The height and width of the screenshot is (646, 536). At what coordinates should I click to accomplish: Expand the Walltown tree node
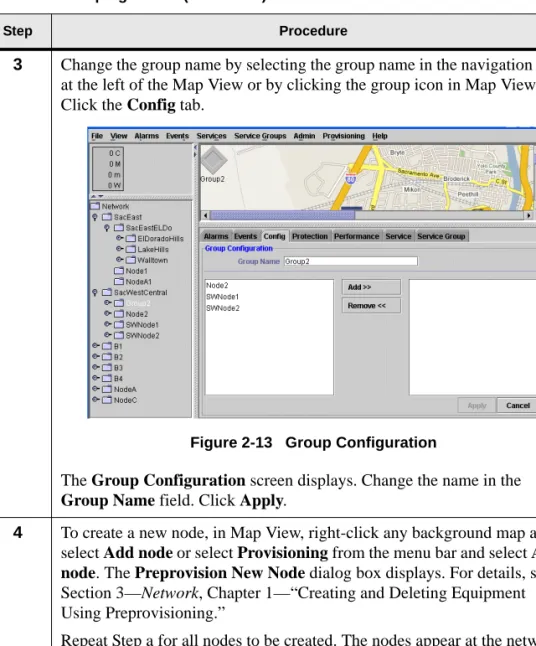[x=119, y=260]
